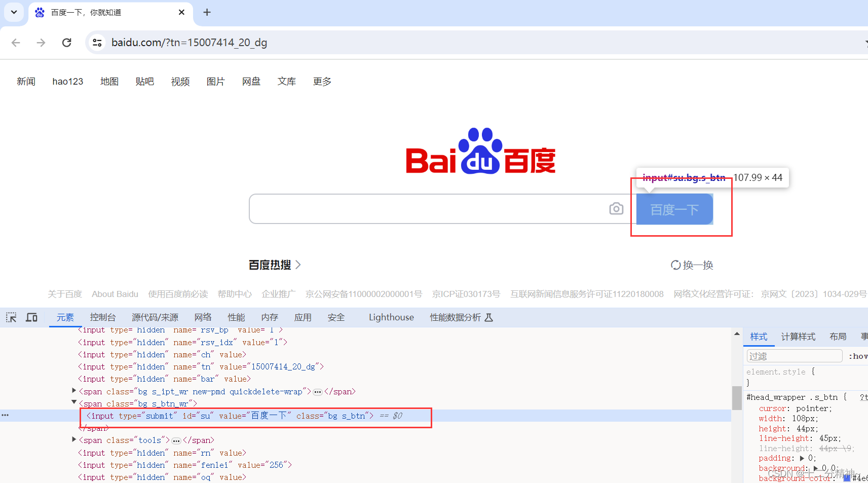Open the 百度热搜 heading link

click(275, 265)
